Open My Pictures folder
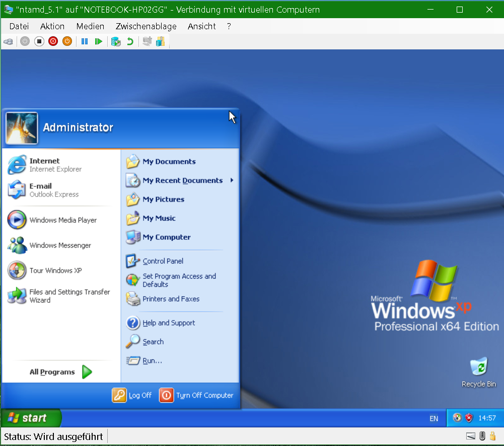Viewport: 504px width, 446px height. click(x=180, y=199)
